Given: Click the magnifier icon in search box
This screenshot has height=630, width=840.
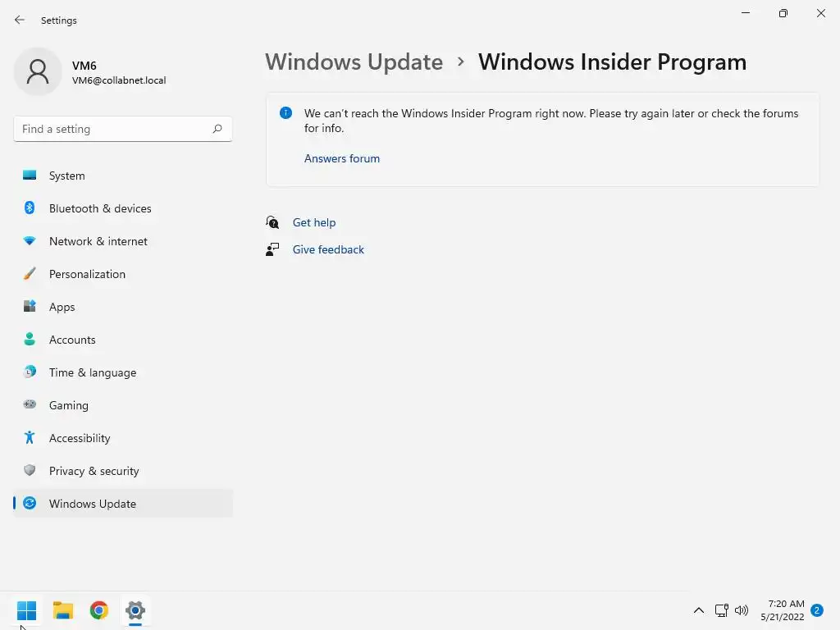Looking at the screenshot, I should pyautogui.click(x=217, y=129).
